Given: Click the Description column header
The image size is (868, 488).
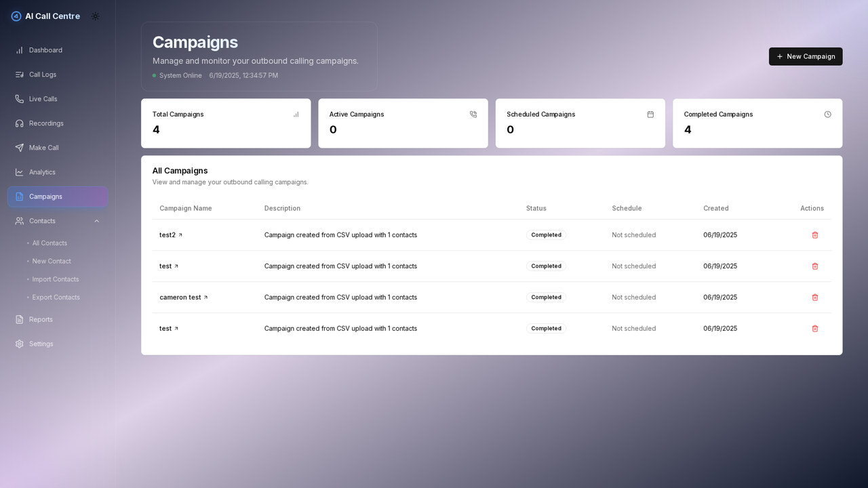Looking at the screenshot, I should (x=282, y=208).
